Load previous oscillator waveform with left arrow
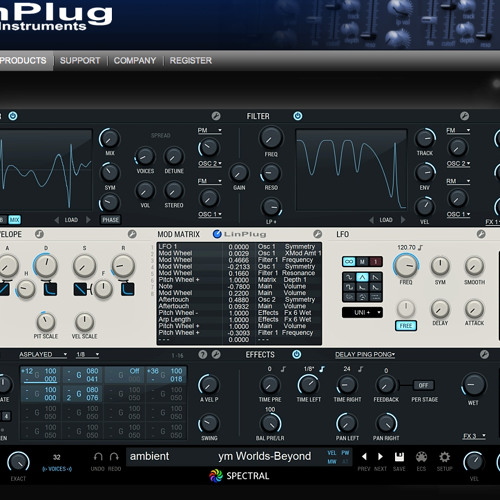Image resolution: width=500 pixels, height=500 pixels. click(57, 220)
